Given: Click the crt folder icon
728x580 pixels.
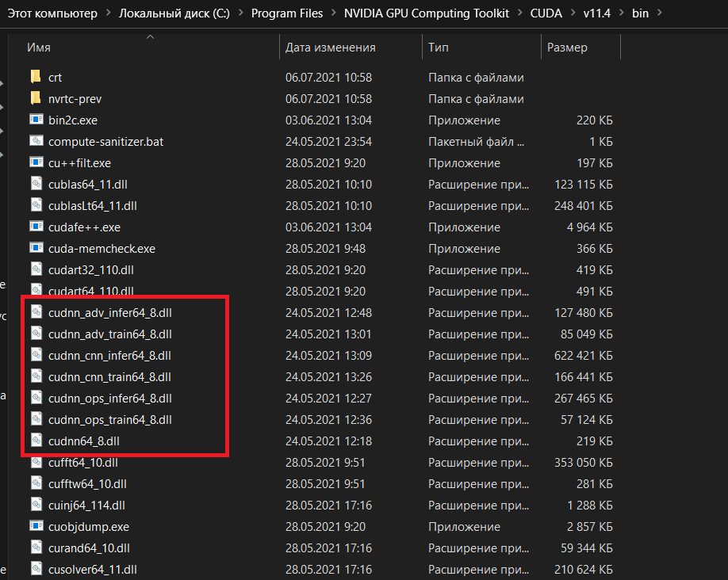Looking at the screenshot, I should pos(35,78).
